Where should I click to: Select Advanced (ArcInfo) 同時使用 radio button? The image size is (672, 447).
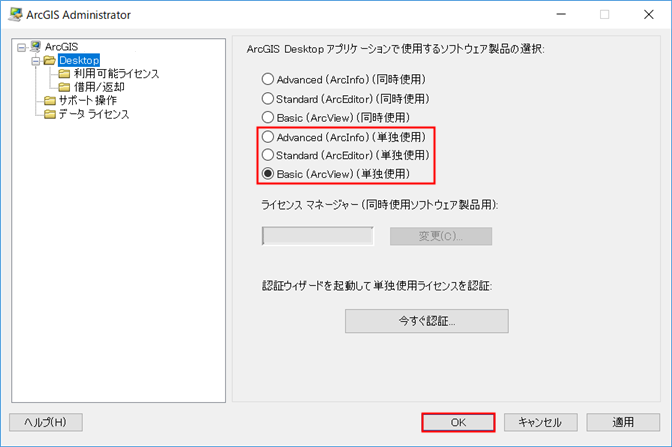268,79
